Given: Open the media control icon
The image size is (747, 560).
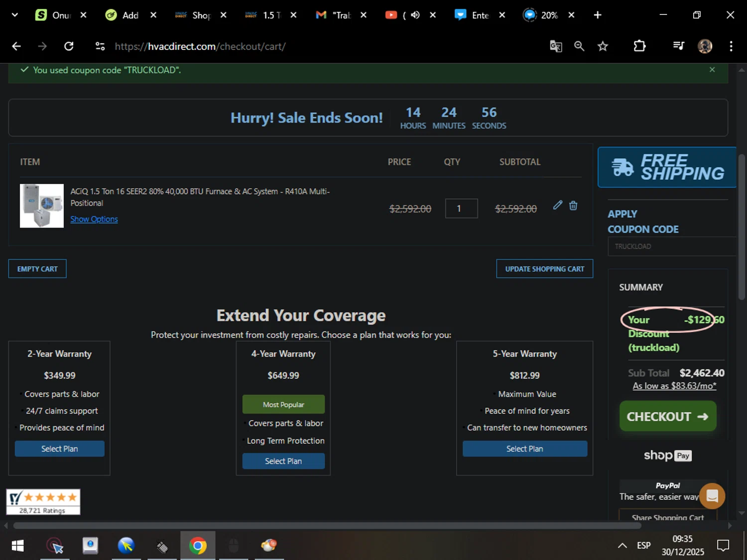Looking at the screenshot, I should point(678,46).
